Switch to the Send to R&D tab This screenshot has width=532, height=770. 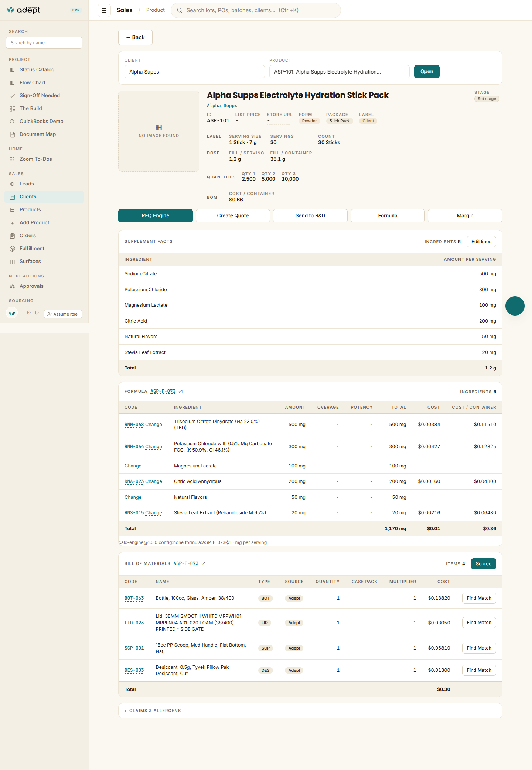click(310, 216)
